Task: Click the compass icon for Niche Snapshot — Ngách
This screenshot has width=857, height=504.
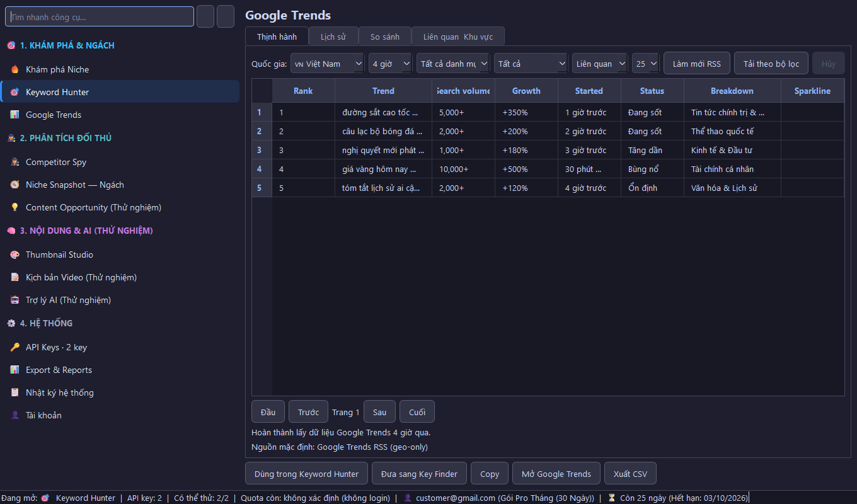Action: coord(15,185)
